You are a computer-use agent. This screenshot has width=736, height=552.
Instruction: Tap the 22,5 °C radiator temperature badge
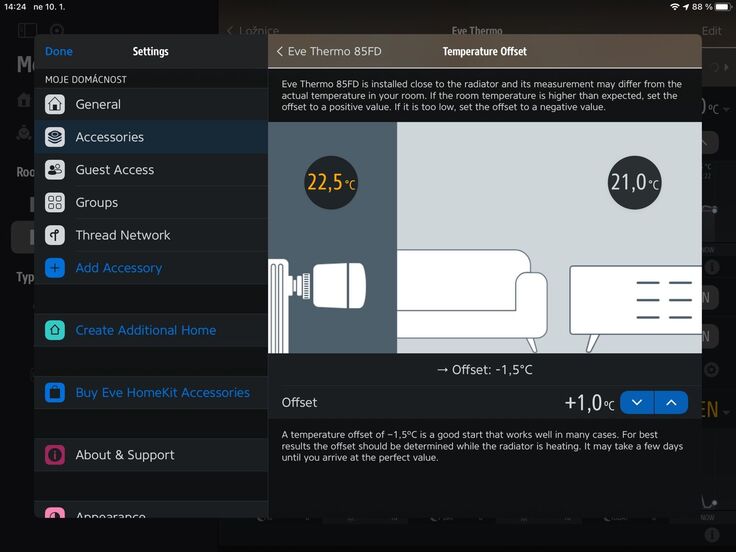pyautogui.click(x=331, y=182)
